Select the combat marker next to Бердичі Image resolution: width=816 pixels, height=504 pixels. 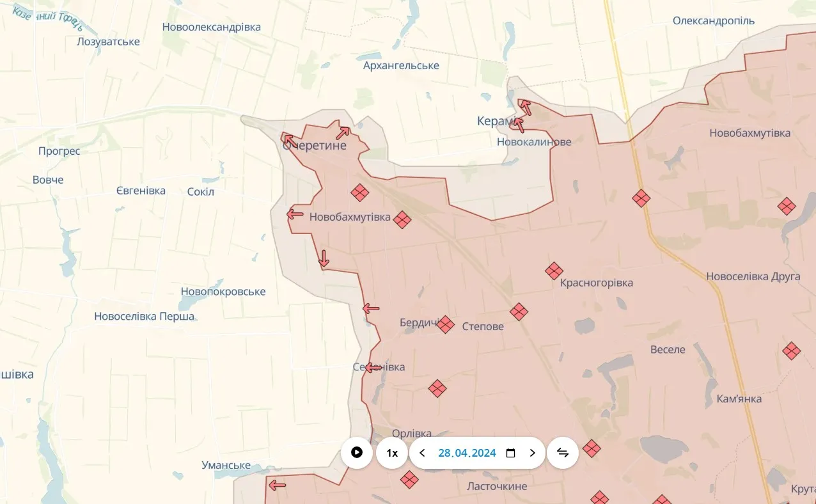coord(445,324)
